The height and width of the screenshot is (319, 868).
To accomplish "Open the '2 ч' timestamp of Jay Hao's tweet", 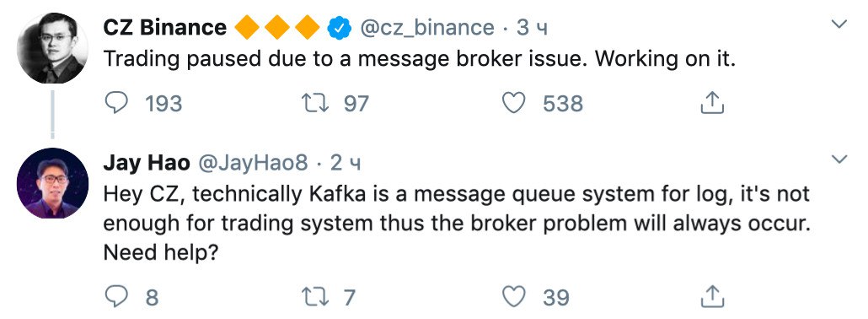I will (x=346, y=163).
